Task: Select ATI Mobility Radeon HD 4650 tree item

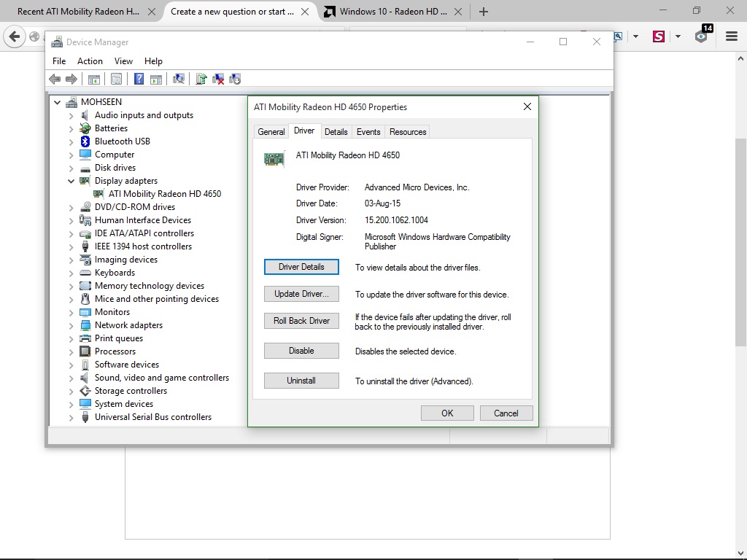Action: point(165,194)
